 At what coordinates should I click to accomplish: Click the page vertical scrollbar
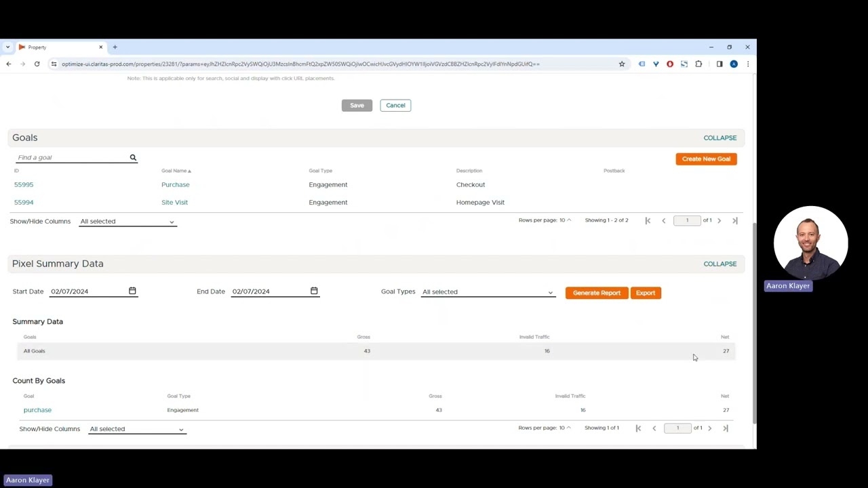pos(753,322)
